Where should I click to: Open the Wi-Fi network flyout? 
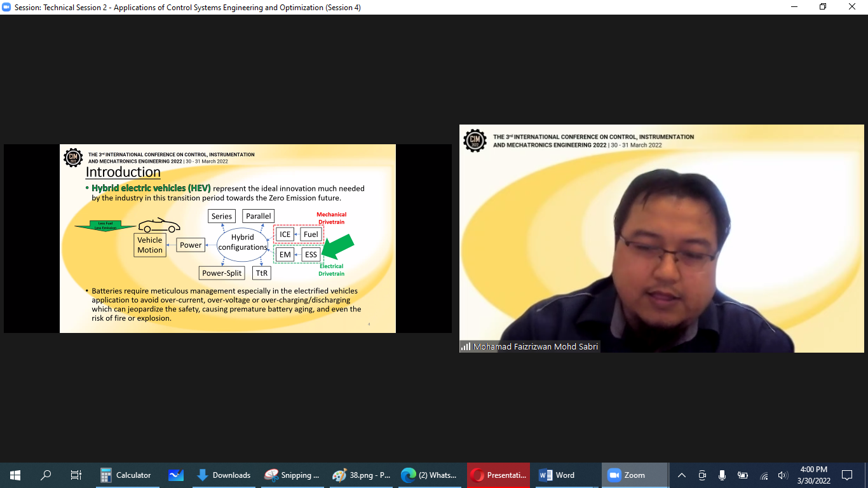pyautogui.click(x=764, y=475)
